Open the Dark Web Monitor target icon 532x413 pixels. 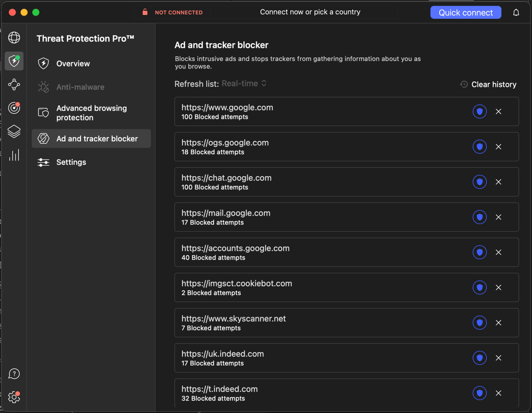pyautogui.click(x=14, y=108)
